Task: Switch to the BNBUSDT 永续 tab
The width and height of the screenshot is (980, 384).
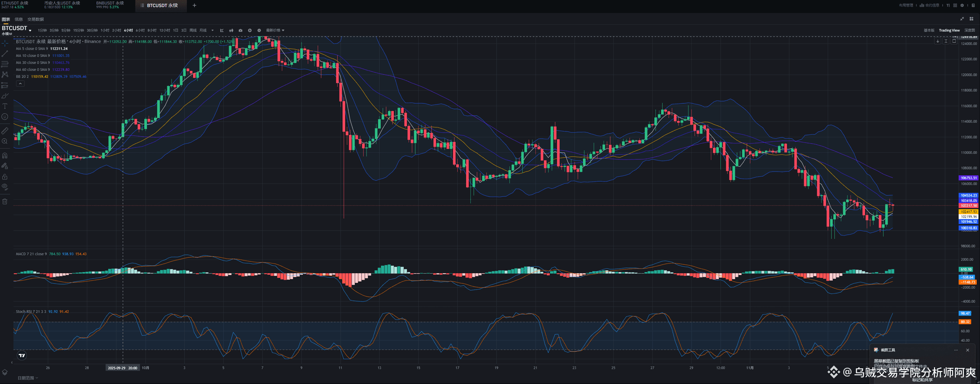Action: [110, 5]
